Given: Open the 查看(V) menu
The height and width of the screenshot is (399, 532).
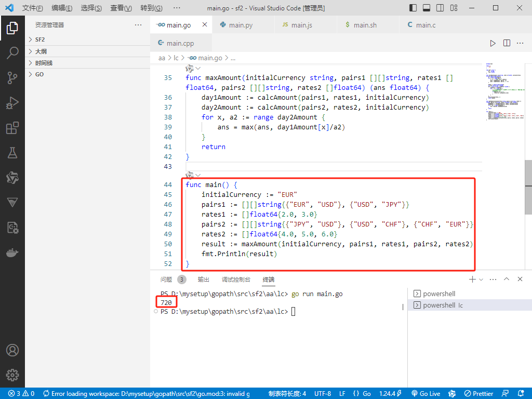Looking at the screenshot, I should pos(121,8).
